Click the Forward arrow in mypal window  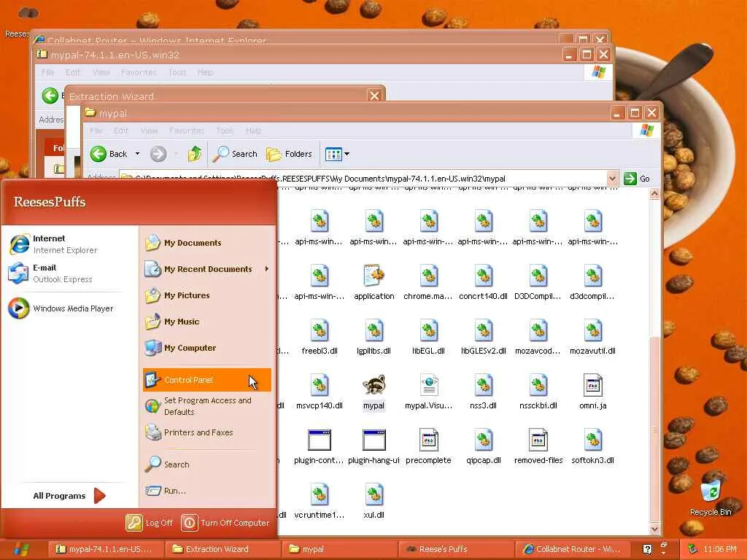pyautogui.click(x=158, y=154)
